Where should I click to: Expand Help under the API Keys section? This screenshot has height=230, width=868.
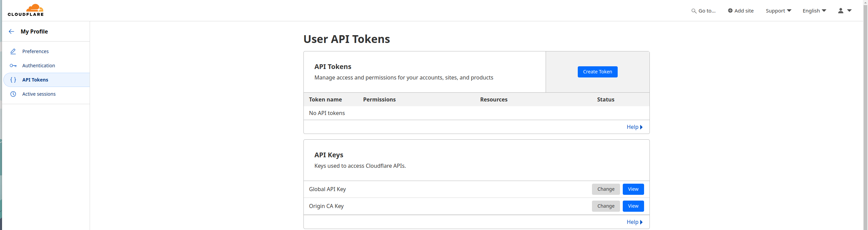pos(634,222)
